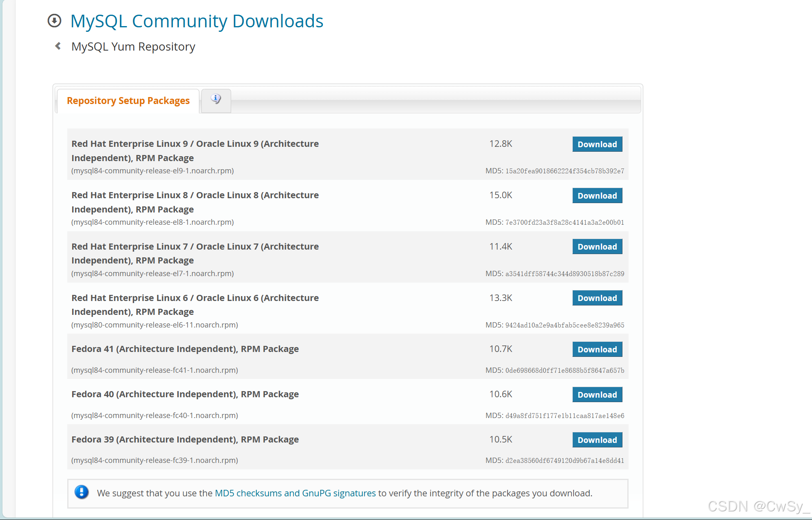Select the Repository Setup Packages tab
812x520 pixels.
128,101
